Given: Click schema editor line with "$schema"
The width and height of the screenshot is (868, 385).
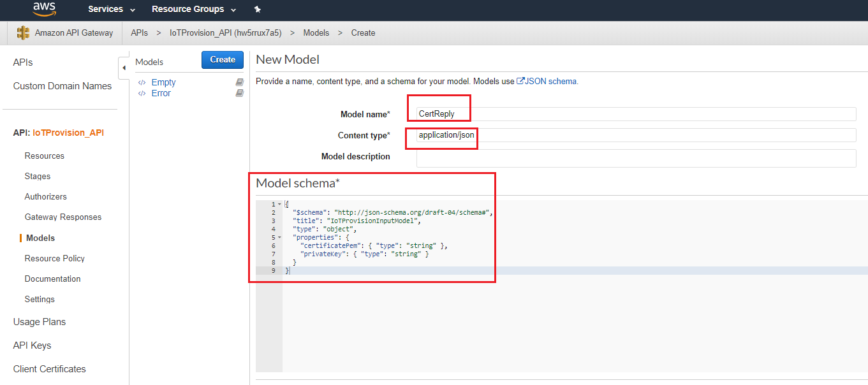Looking at the screenshot, I should (392, 212).
